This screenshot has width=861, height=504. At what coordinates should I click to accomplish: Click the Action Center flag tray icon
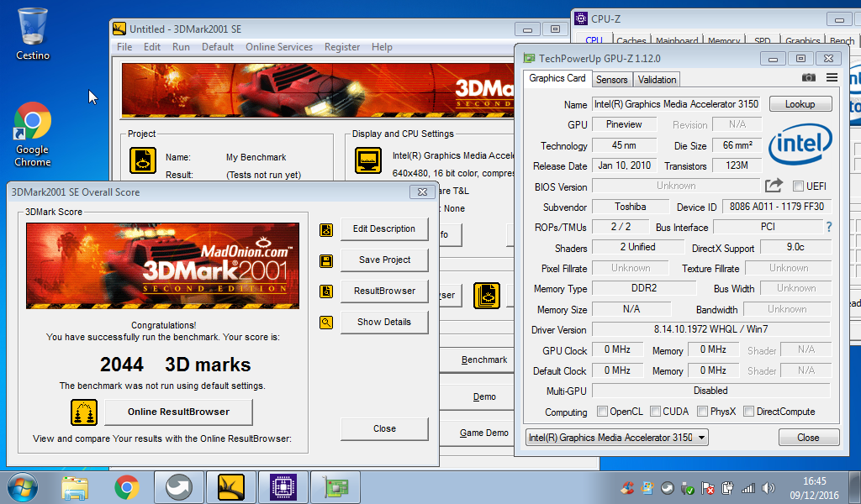click(707, 487)
